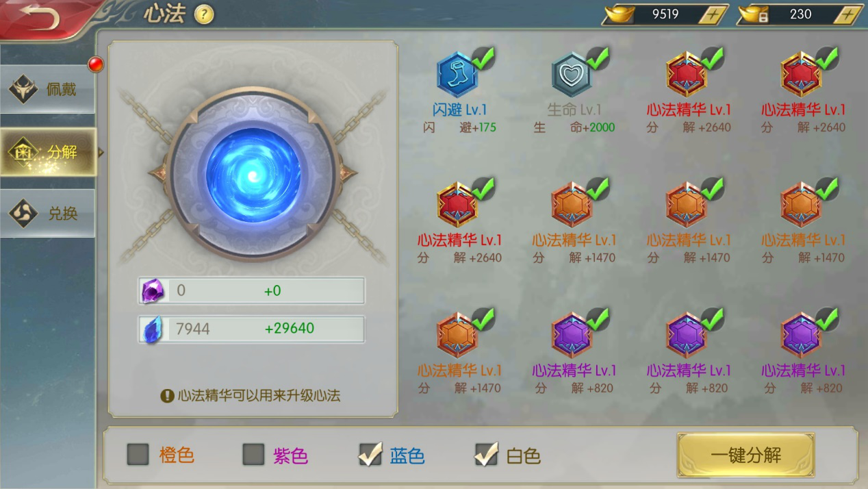
Task: Uncheck the 蓝色 quality checkbox
Action: pos(370,454)
